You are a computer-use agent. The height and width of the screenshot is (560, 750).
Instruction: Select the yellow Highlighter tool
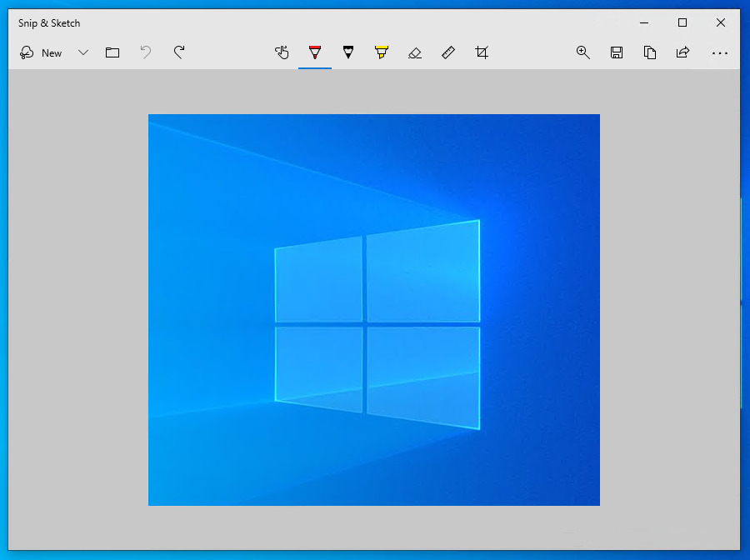pos(381,52)
